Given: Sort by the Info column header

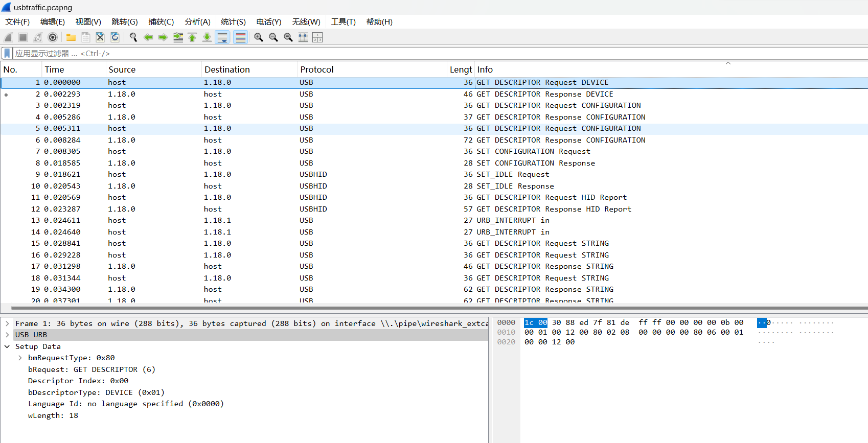Looking at the screenshot, I should coord(671,69).
